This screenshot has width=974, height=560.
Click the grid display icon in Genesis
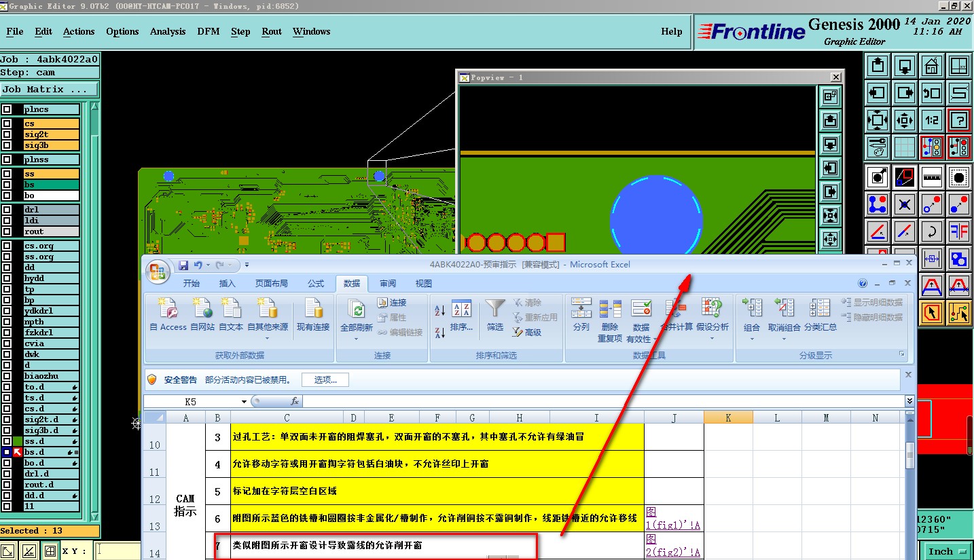[905, 147]
